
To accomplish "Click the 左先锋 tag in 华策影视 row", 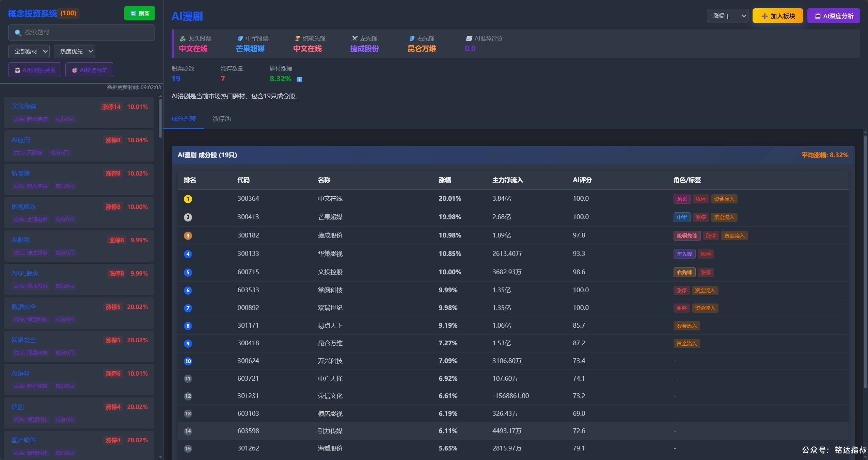I will tap(684, 254).
